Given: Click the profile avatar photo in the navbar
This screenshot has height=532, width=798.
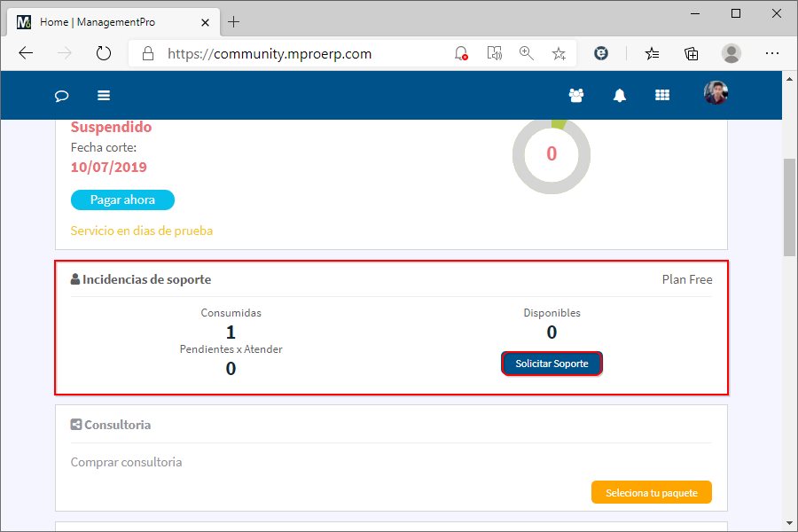Looking at the screenshot, I should [x=715, y=93].
